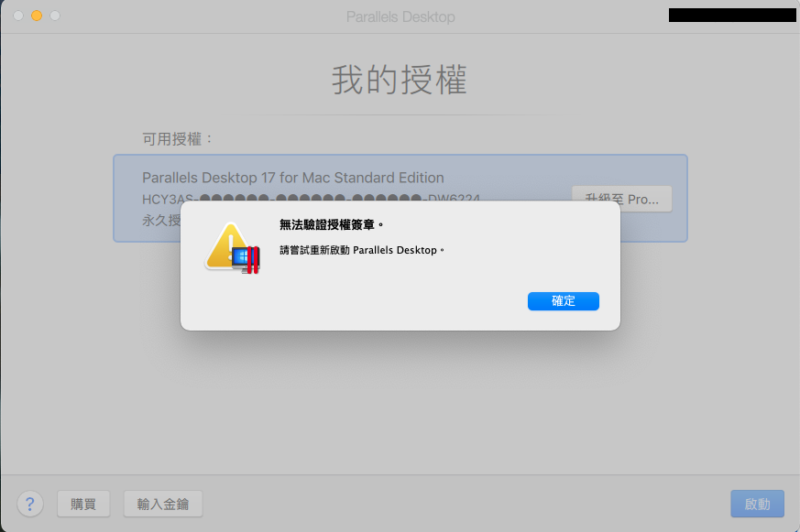Minimize window with the yellow button
This screenshot has height=532, width=800.
point(37,16)
